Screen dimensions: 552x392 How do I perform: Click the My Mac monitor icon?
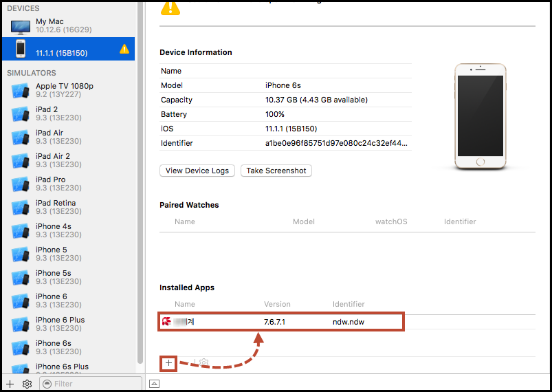pyautogui.click(x=21, y=27)
